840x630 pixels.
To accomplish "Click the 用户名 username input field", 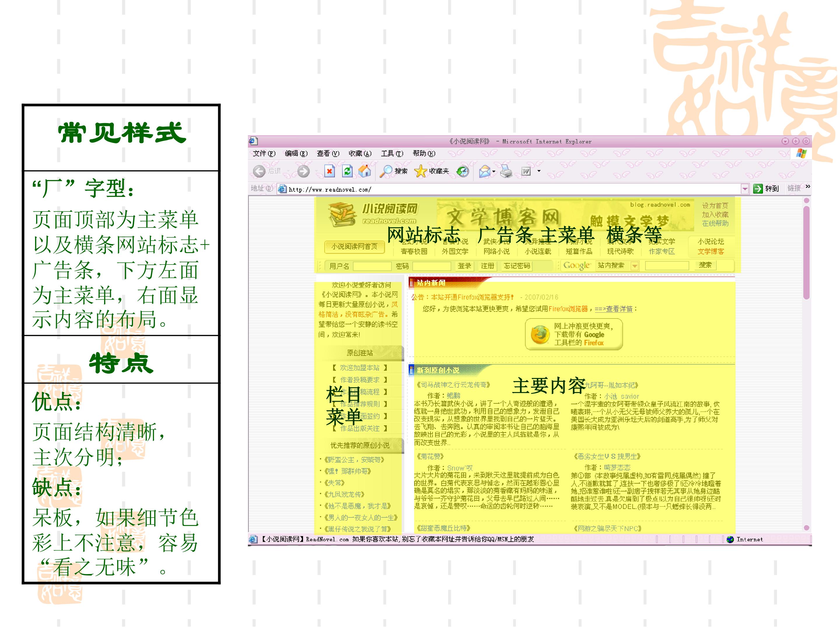I will point(372,266).
